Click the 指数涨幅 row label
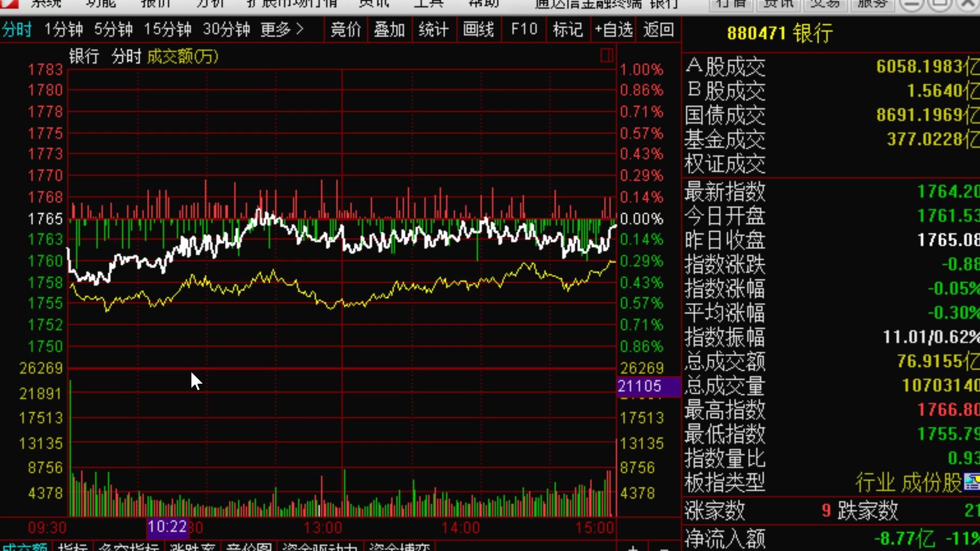Image resolution: width=980 pixels, height=551 pixels. click(x=725, y=289)
